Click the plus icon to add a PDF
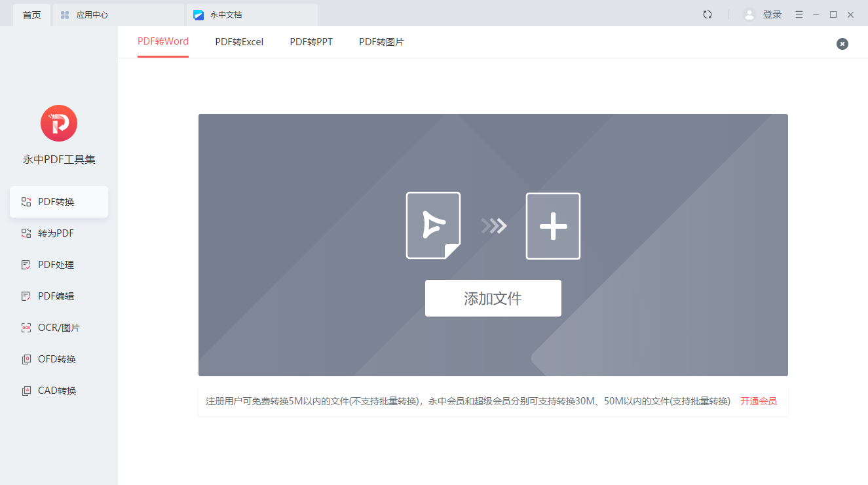This screenshot has height=485, width=868. click(x=553, y=225)
